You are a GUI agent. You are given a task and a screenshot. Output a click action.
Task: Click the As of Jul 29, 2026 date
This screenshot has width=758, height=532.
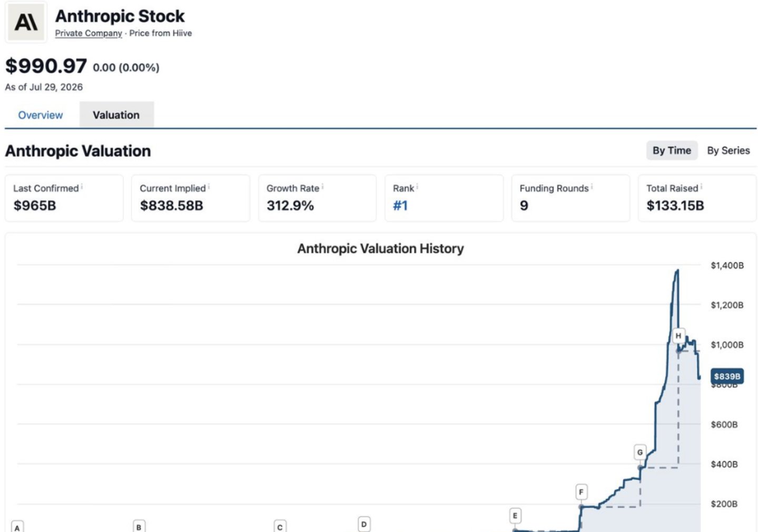pos(44,87)
